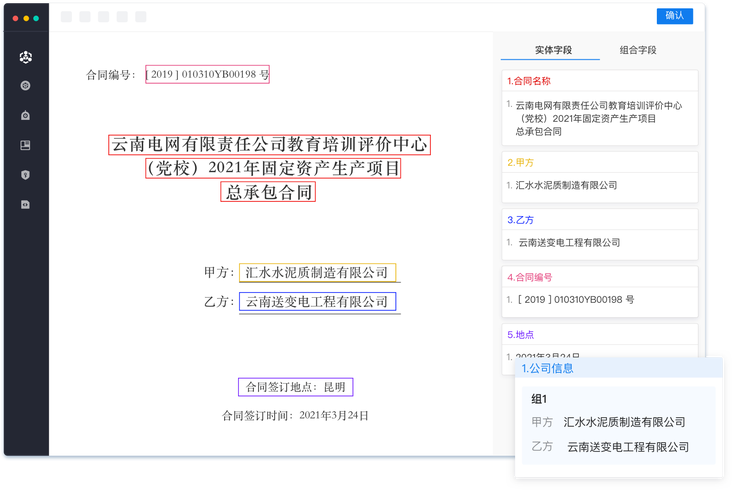743x500 pixels.
Task: Click the yellow minimize window dot
Action: [x=26, y=18]
